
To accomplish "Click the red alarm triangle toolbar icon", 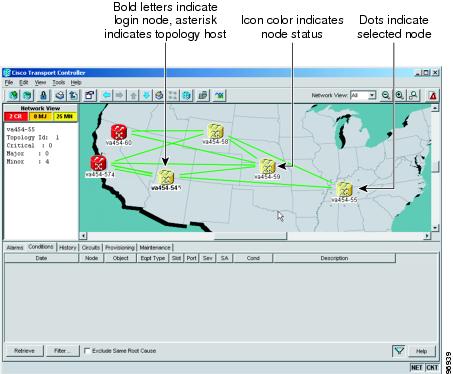I will point(433,96).
